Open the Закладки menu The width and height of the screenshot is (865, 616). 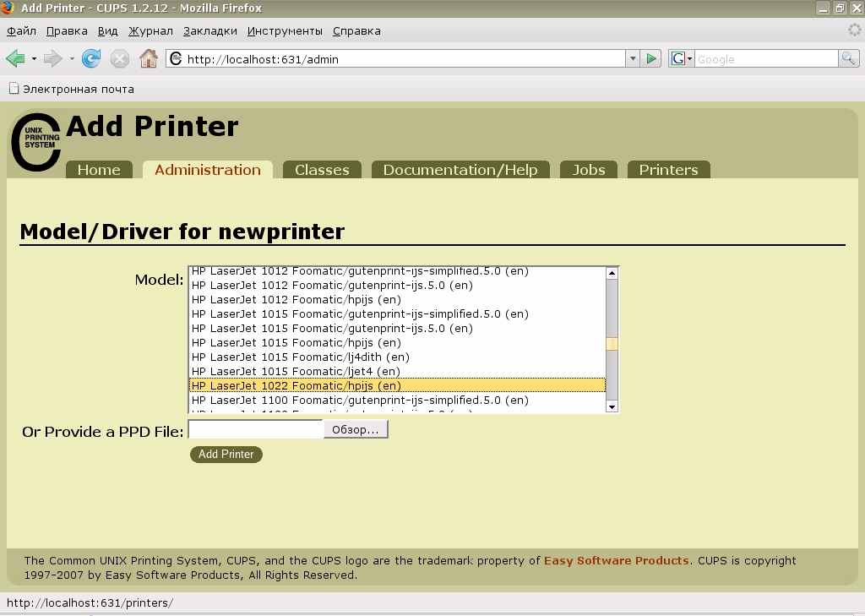[210, 31]
